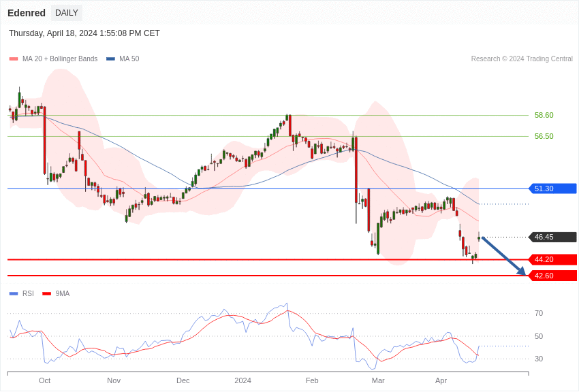Viewport: 579px width, 392px height.
Task: Select the black 46.45 current price tag
Action: (x=552, y=238)
